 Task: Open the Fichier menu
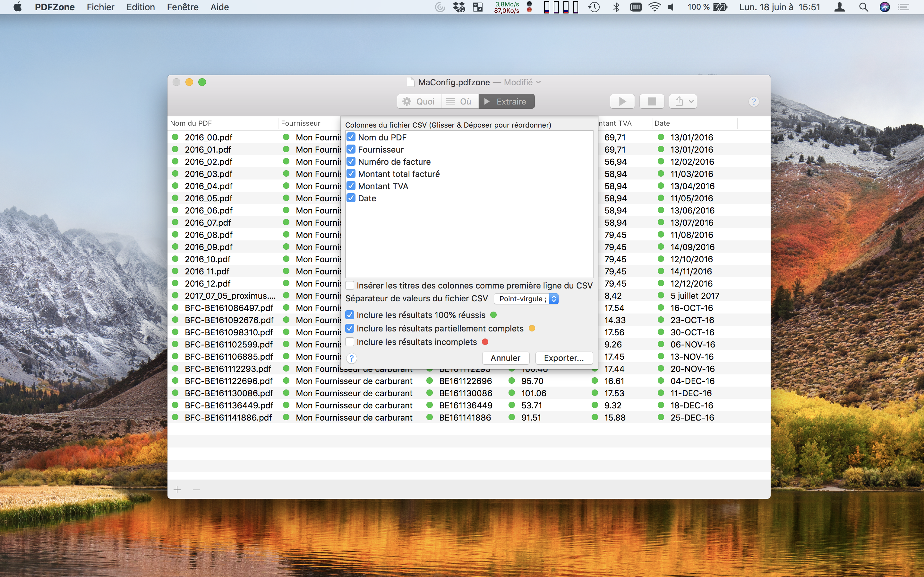pyautogui.click(x=100, y=7)
